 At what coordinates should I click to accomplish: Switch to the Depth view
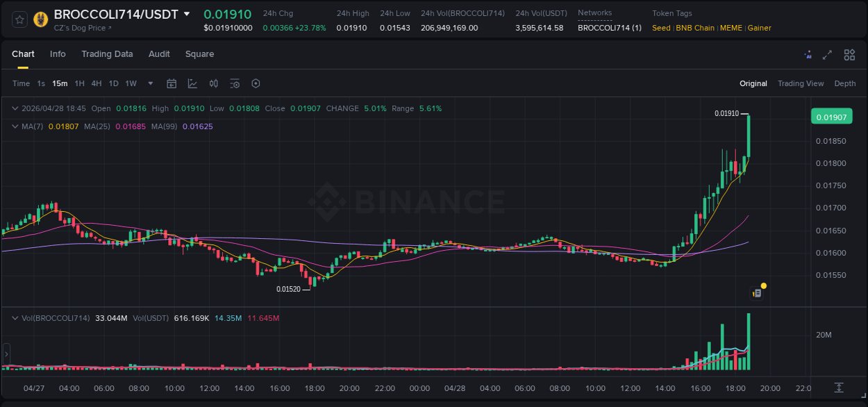[845, 83]
